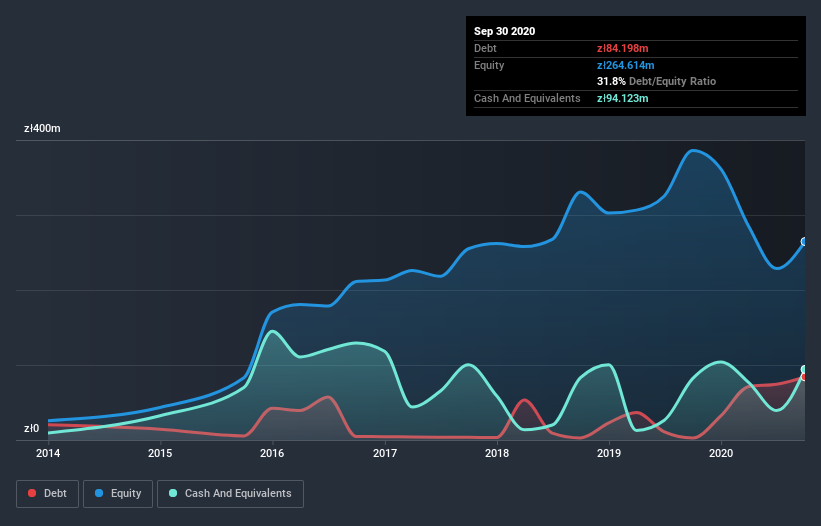
Task: Click the 2014 x-axis label
Action: pyautogui.click(x=48, y=453)
